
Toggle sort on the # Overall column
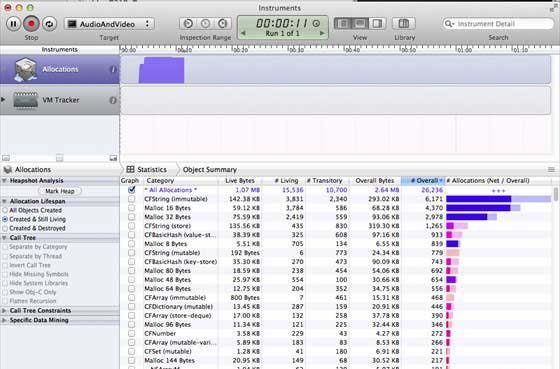click(423, 181)
